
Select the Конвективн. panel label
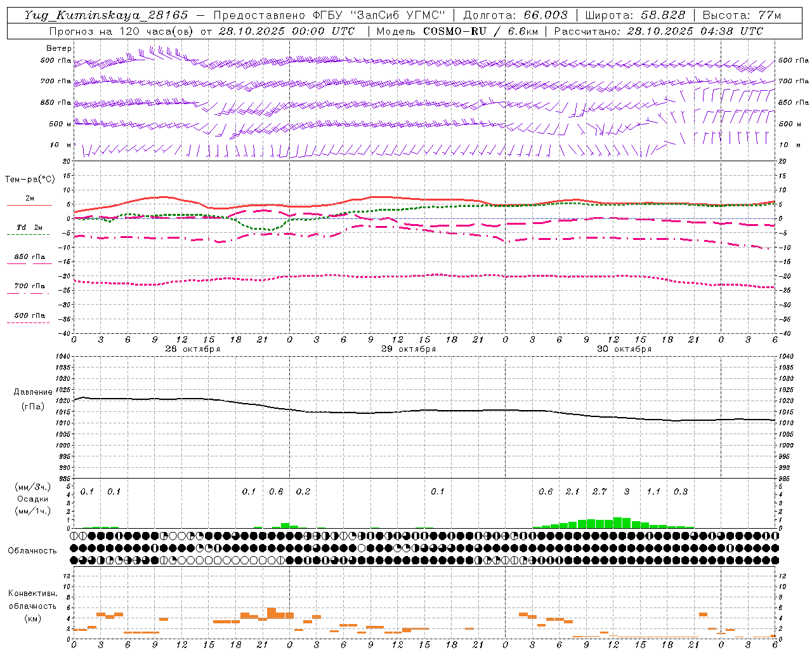pyautogui.click(x=33, y=594)
